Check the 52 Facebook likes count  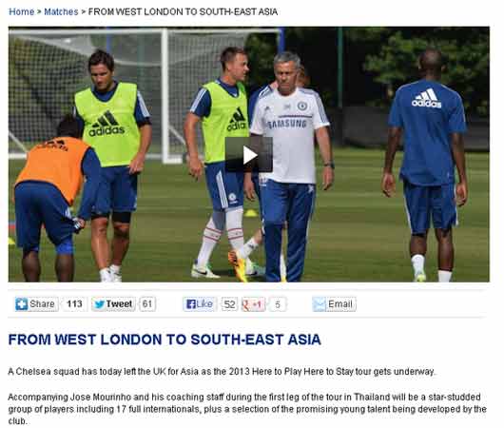click(229, 304)
